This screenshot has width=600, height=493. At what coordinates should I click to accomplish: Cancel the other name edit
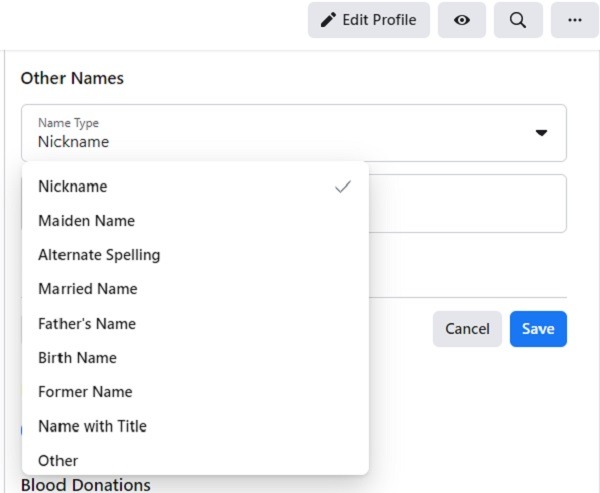[x=467, y=329]
